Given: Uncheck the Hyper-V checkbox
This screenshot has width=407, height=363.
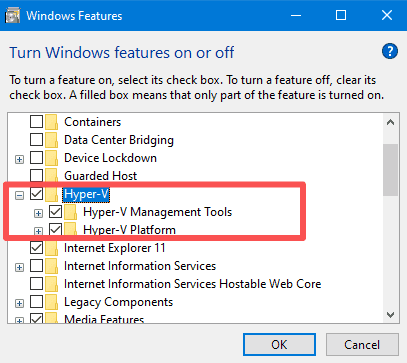Looking at the screenshot, I should coord(36,194).
